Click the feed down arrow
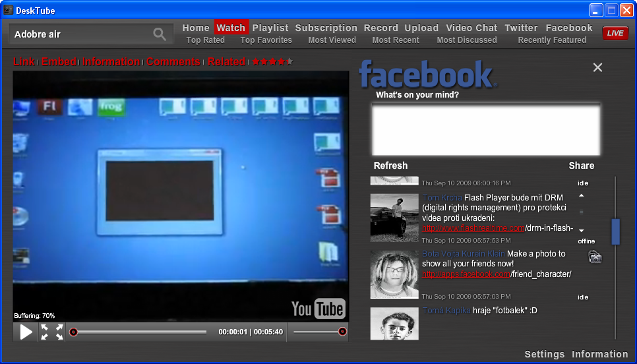 click(x=582, y=230)
